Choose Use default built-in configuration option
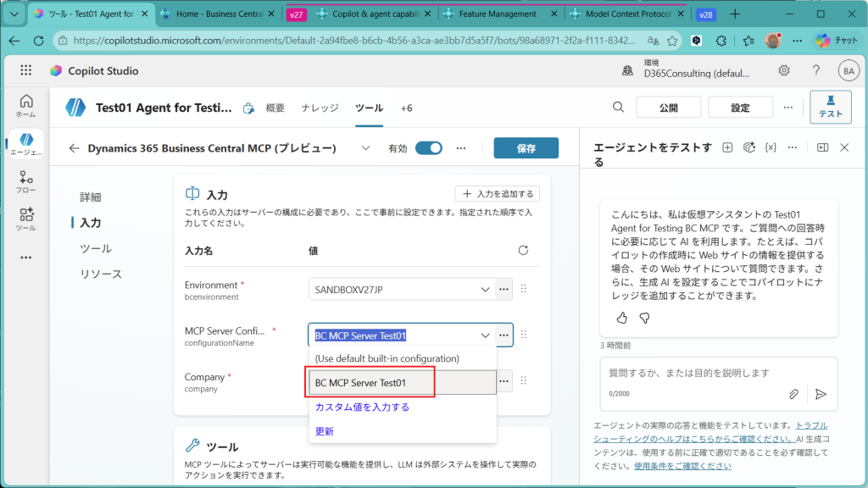This screenshot has height=488, width=868. pyautogui.click(x=387, y=358)
